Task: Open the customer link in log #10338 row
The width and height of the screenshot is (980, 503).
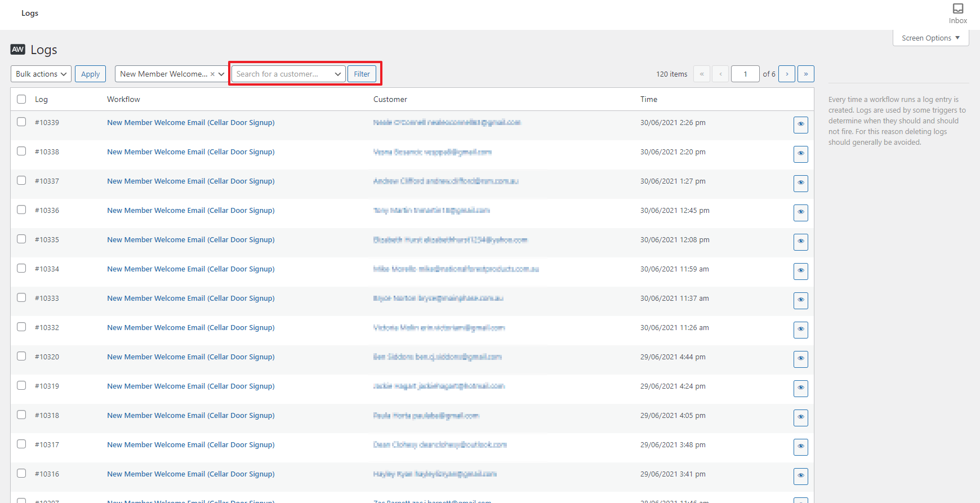Action: [x=433, y=152]
